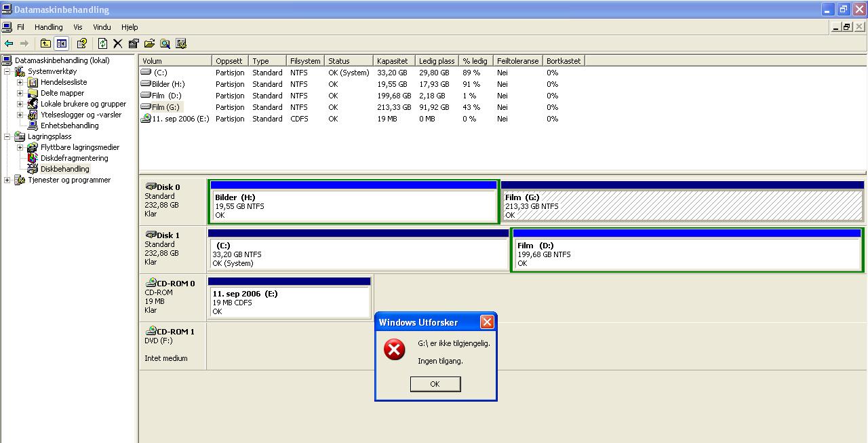Expand the Delte mapper tree node

(x=20, y=93)
